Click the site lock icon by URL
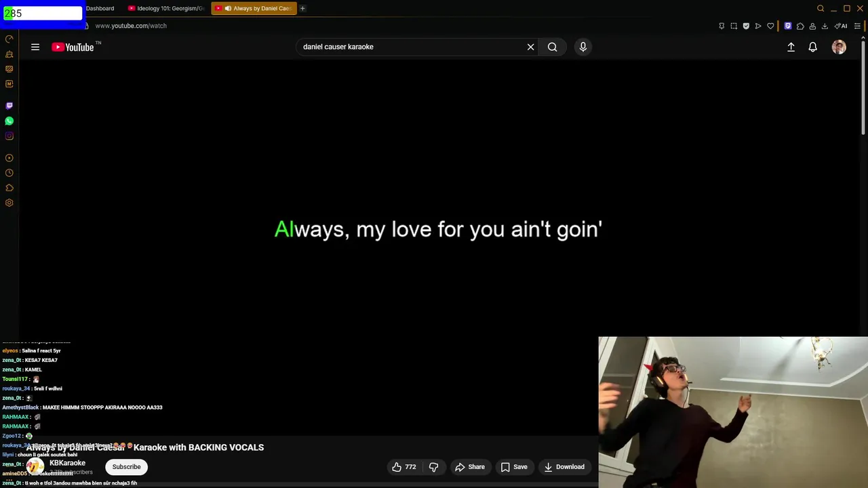This screenshot has height=488, width=868. click(x=86, y=26)
